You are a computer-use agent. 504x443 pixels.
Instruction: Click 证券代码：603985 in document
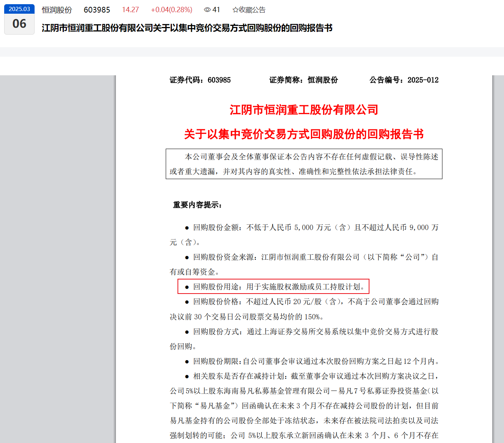point(200,80)
